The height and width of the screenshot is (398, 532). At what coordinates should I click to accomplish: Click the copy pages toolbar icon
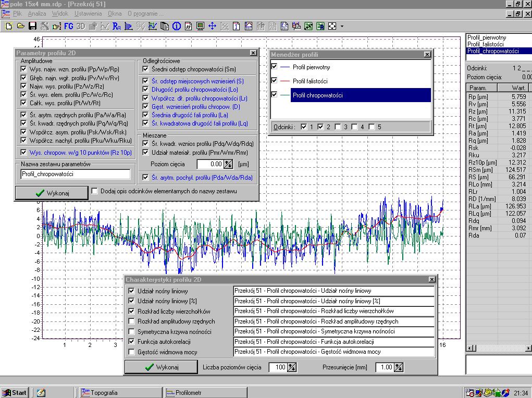tap(165, 26)
